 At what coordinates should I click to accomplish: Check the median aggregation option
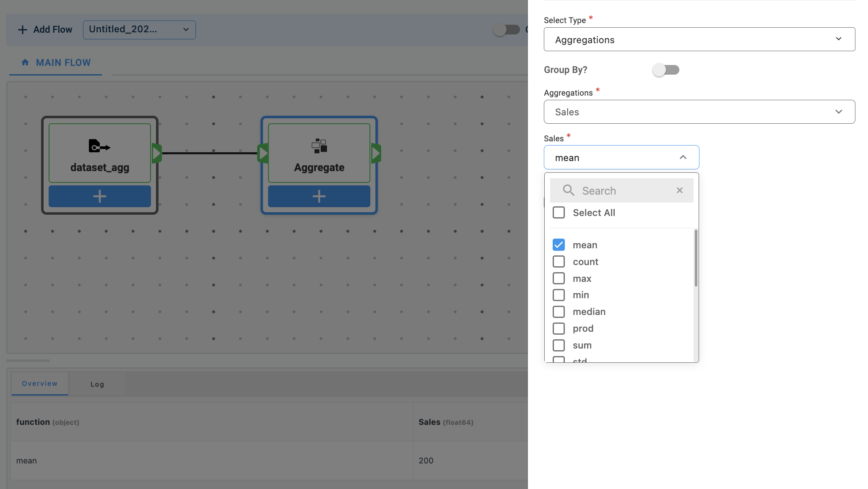[x=559, y=312]
